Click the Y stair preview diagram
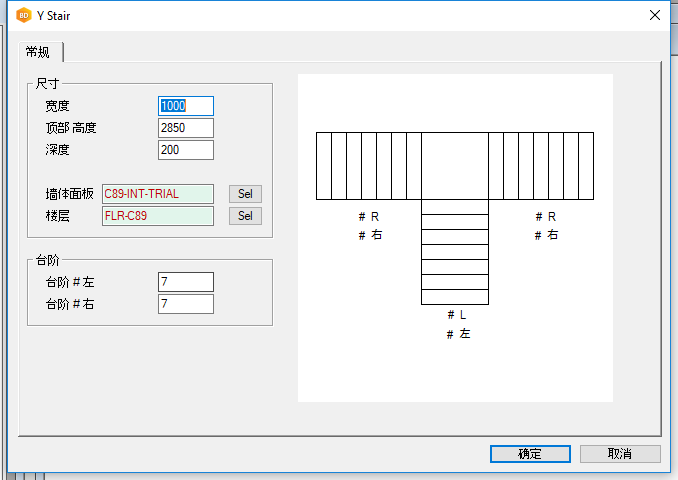The height and width of the screenshot is (480, 678). [x=455, y=238]
